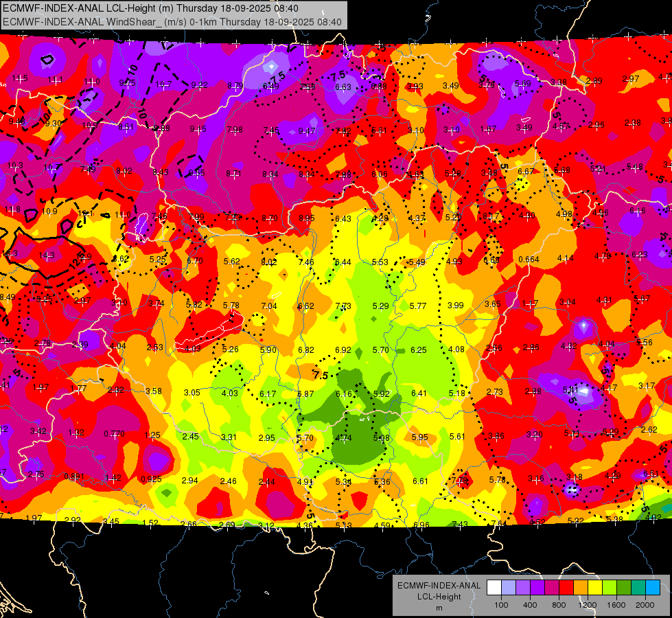Click the grid value 7.04
Screen dimensions: 672x618
point(269,306)
